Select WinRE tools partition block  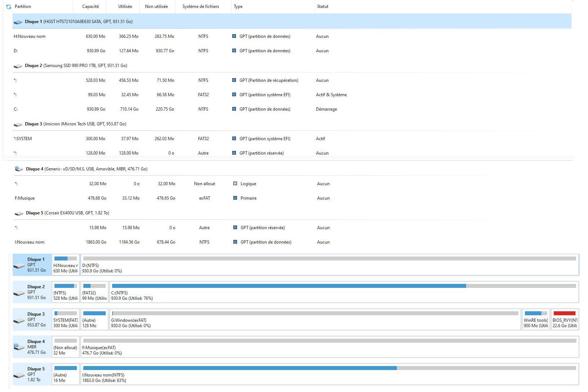click(x=536, y=319)
